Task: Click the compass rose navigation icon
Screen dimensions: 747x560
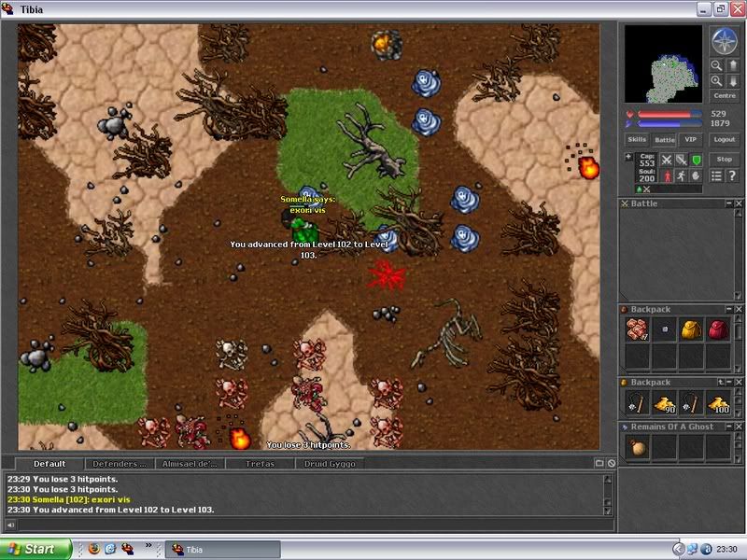Action: click(725, 41)
